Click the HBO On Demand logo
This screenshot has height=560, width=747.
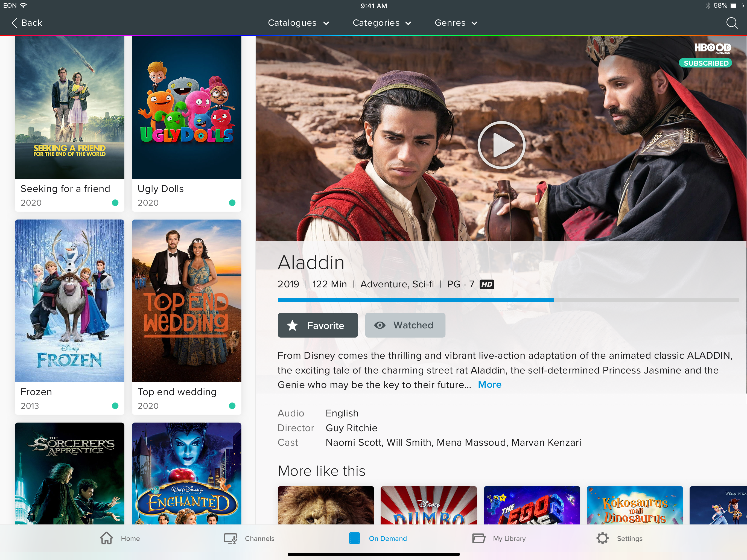pos(713,48)
